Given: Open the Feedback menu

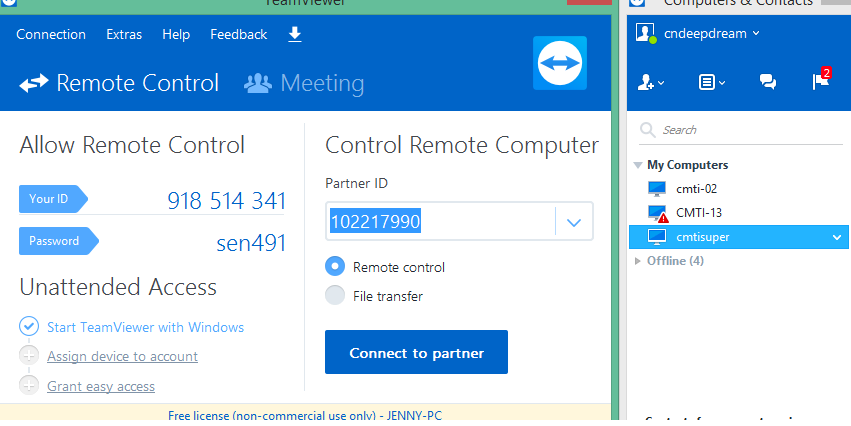Looking at the screenshot, I should pyautogui.click(x=238, y=34).
